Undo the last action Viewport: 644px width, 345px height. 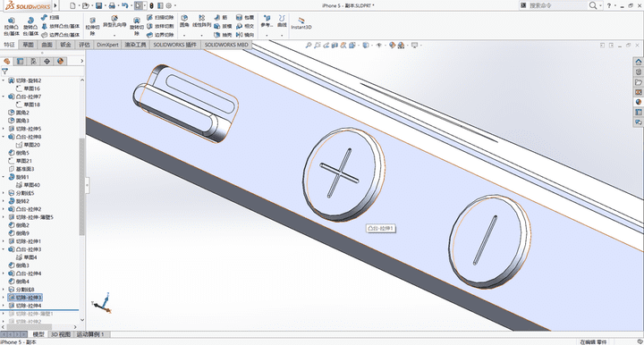(125, 5)
